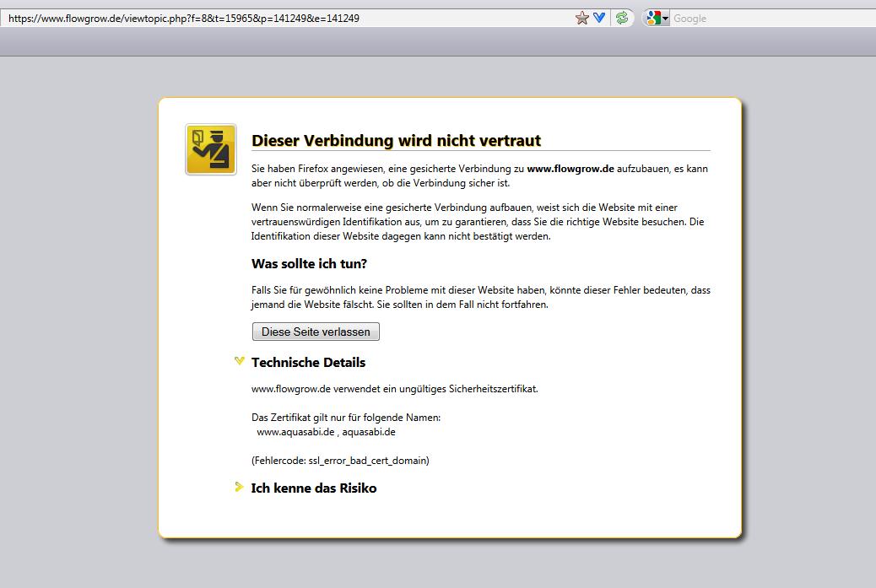Reload the page with green refresh icon
This screenshot has height=588, width=876.
point(622,18)
